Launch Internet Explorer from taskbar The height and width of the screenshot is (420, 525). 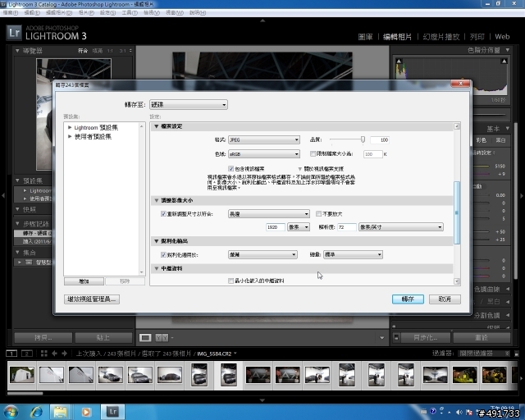tap(36, 412)
